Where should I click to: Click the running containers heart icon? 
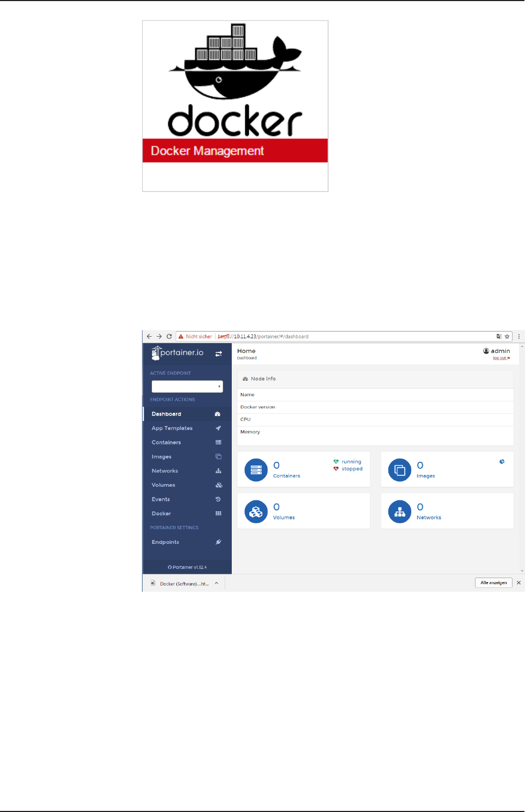336,462
